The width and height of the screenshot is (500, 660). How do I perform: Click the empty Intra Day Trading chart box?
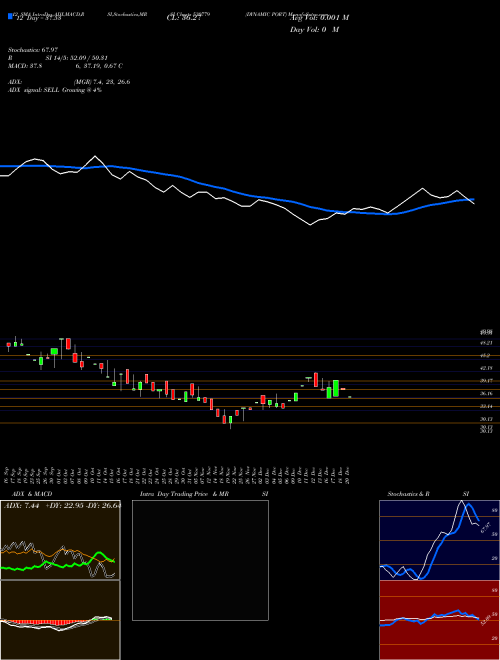click(x=200, y=560)
